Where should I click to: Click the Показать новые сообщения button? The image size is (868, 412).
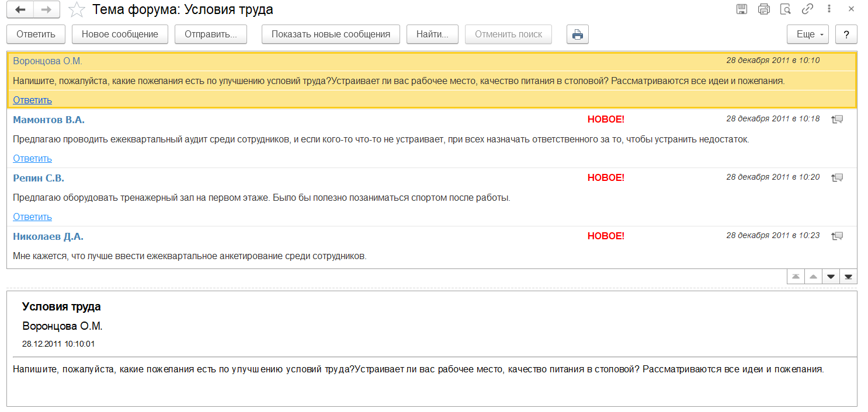pos(331,34)
